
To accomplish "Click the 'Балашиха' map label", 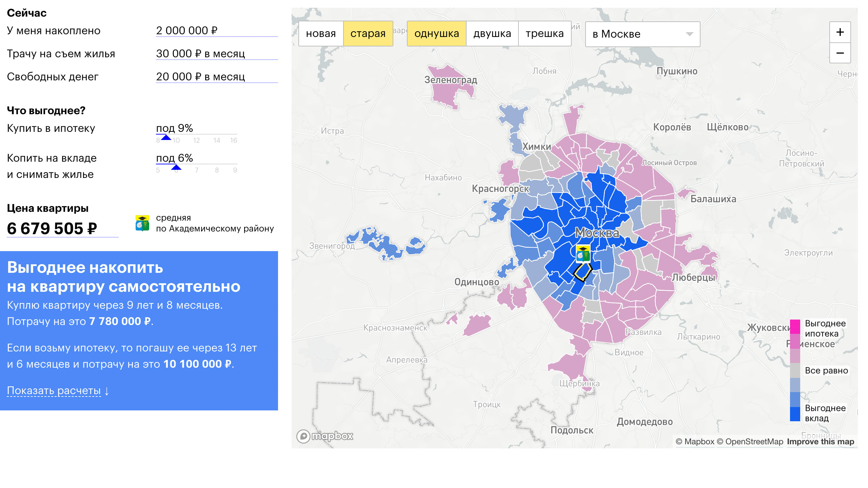I will (713, 199).
